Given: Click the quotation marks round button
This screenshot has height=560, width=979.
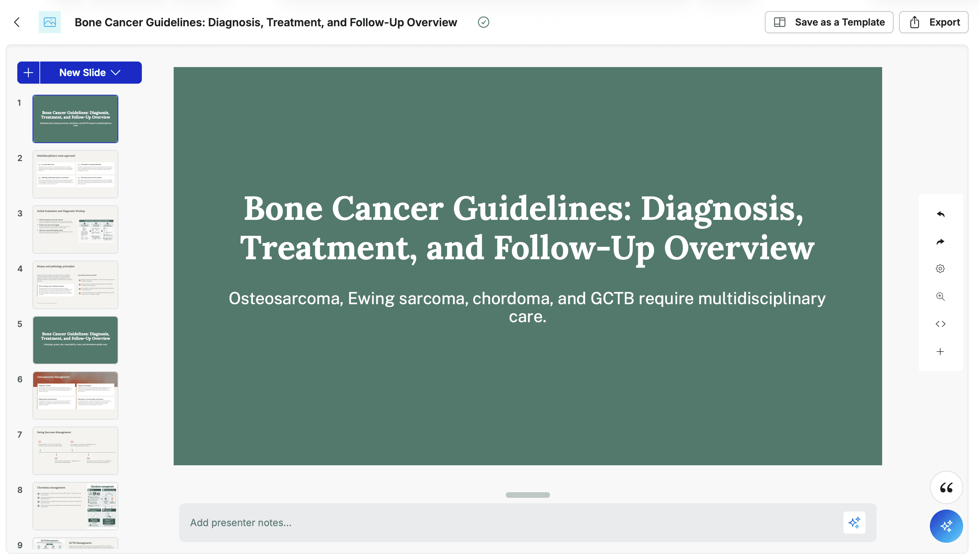Looking at the screenshot, I should pos(946,488).
